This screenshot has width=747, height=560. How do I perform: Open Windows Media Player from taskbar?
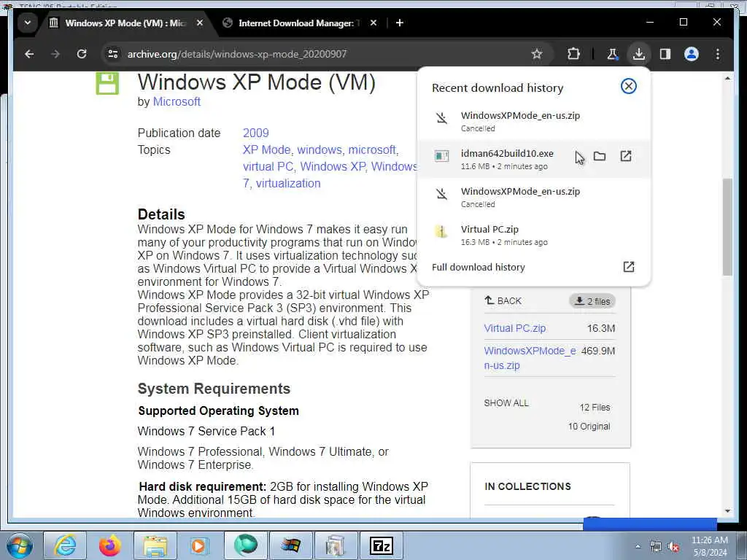[200, 545]
